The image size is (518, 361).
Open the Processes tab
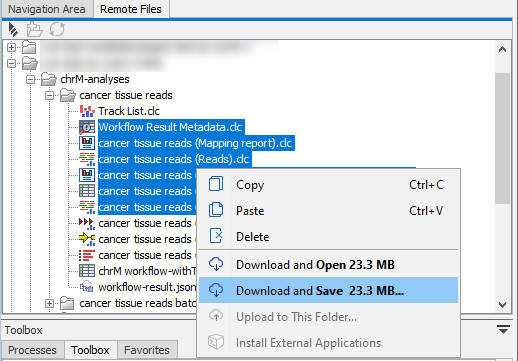[32, 350]
